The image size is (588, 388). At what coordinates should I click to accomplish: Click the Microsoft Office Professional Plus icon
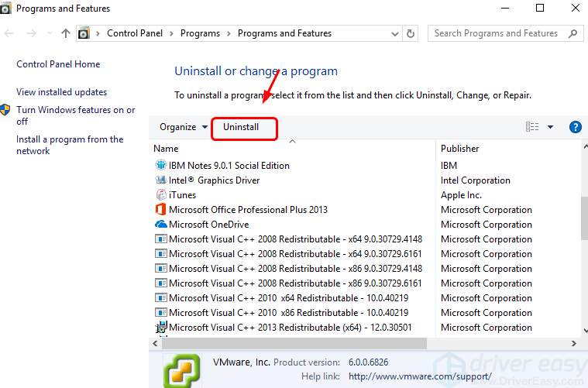[x=161, y=209]
